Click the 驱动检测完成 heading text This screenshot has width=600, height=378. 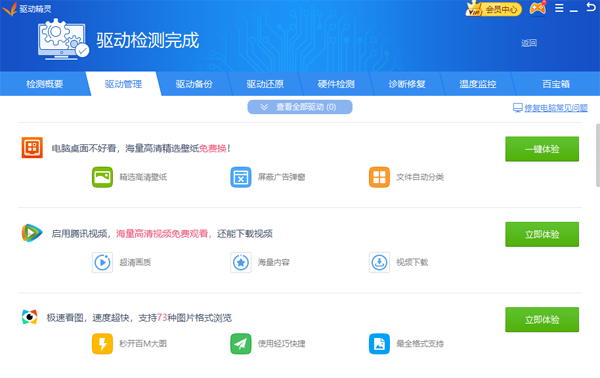148,40
